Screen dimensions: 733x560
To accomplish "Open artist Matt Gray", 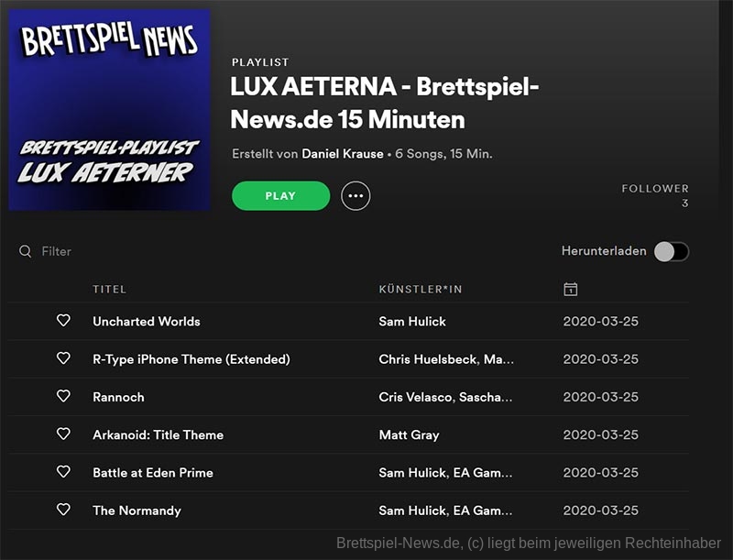I will (409, 434).
